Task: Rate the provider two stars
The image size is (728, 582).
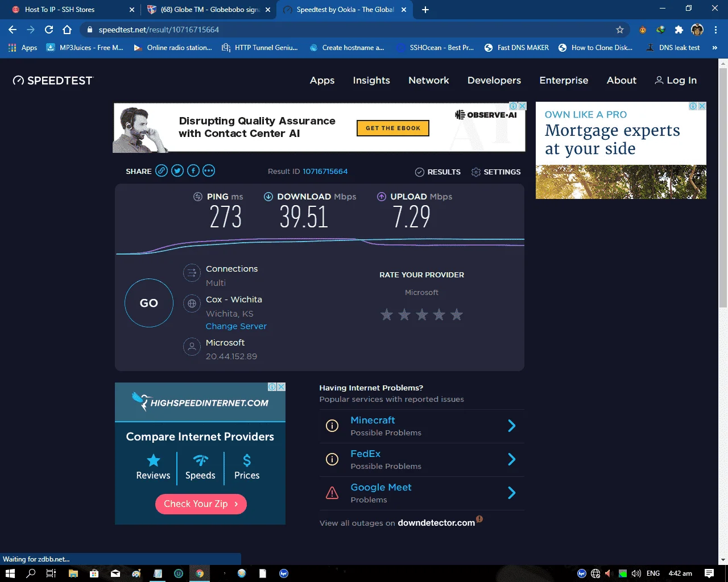Action: tap(404, 314)
